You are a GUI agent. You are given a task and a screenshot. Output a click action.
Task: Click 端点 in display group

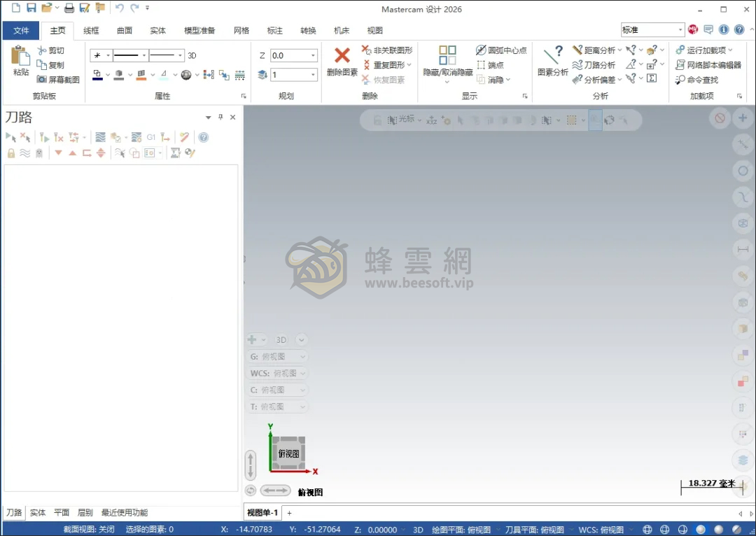point(490,64)
